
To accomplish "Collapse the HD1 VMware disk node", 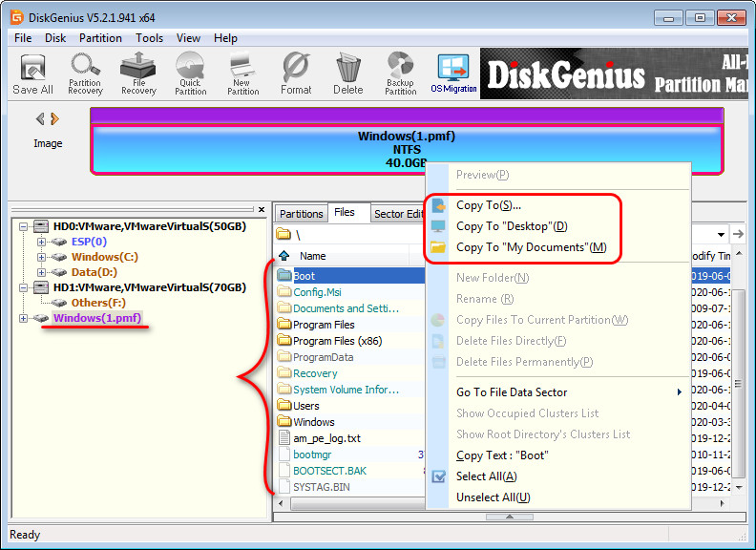I will [23, 287].
